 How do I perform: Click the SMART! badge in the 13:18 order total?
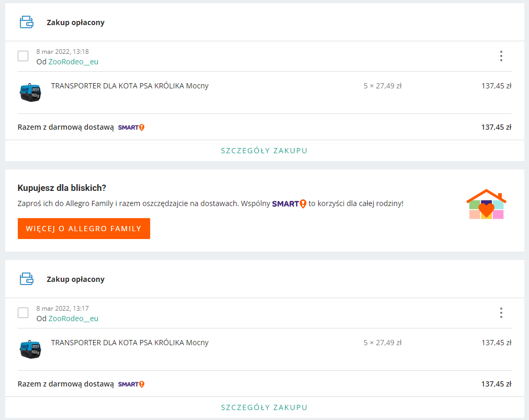tap(131, 128)
